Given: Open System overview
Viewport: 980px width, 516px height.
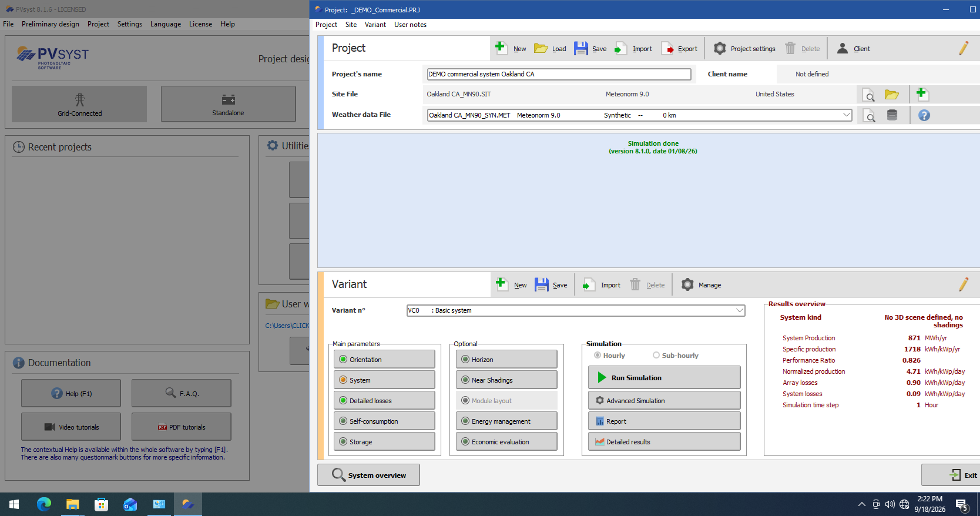Looking at the screenshot, I should coord(368,475).
